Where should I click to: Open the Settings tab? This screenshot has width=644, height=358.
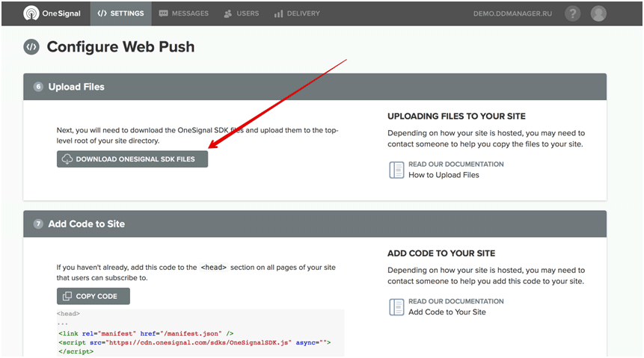click(120, 13)
